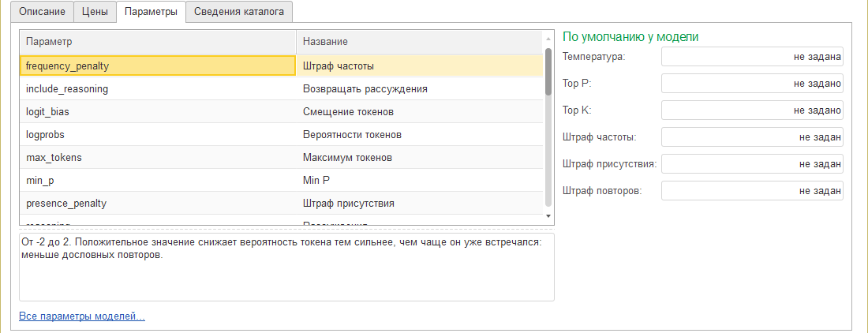Switch to the Описание tab
This screenshot has height=333, width=868.
tap(43, 12)
